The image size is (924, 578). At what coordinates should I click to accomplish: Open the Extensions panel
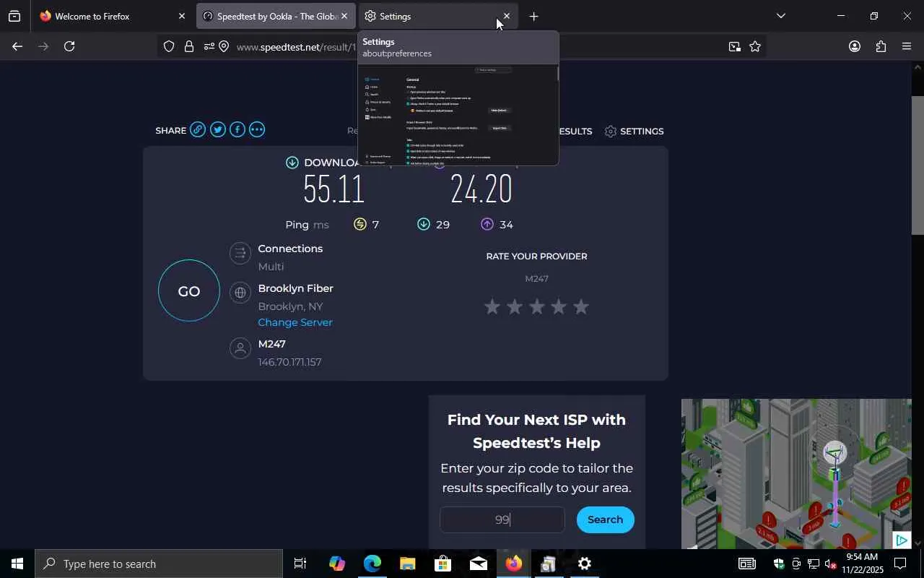881,46
